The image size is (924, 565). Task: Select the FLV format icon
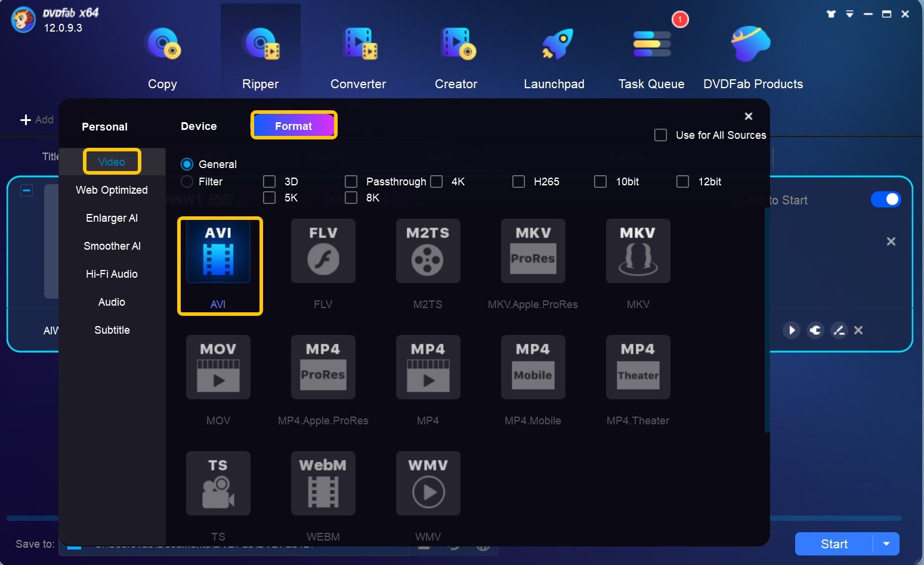[323, 251]
